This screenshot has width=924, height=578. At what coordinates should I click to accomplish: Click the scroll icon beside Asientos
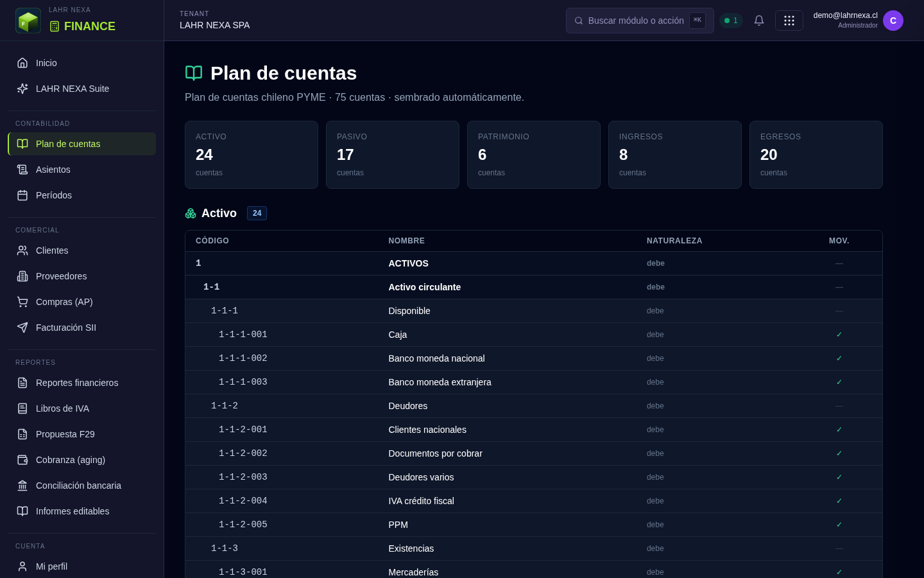(x=22, y=170)
